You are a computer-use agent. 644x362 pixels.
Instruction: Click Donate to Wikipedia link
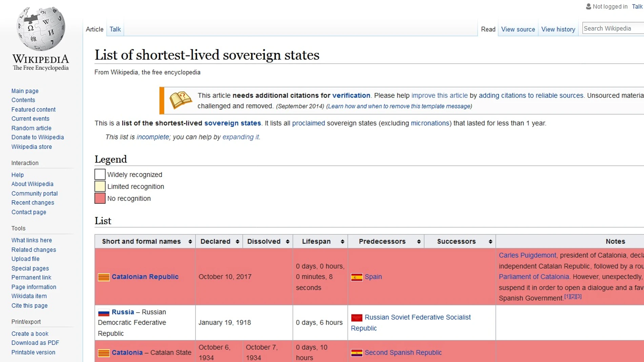coord(38,137)
